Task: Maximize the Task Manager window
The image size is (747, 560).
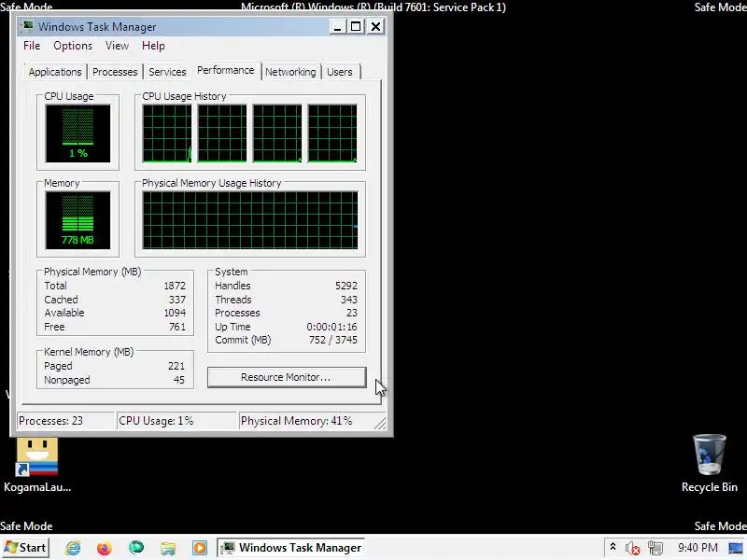Action: pos(356,27)
